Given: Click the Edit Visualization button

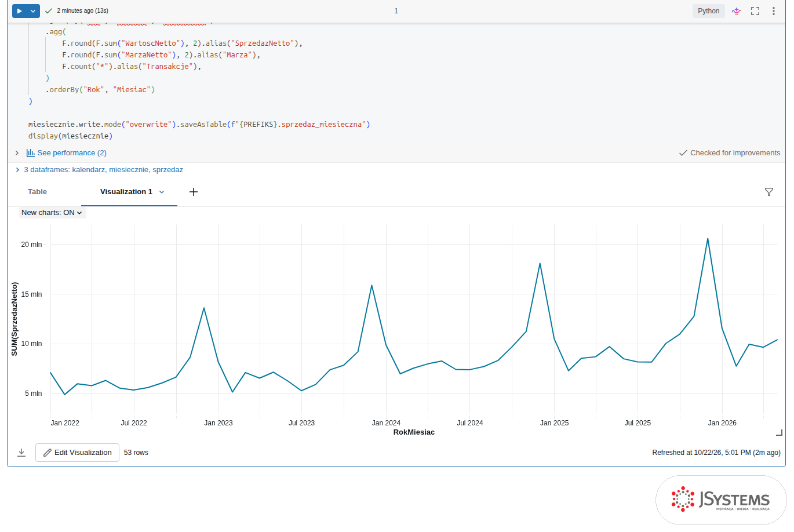Looking at the screenshot, I should click(x=77, y=453).
